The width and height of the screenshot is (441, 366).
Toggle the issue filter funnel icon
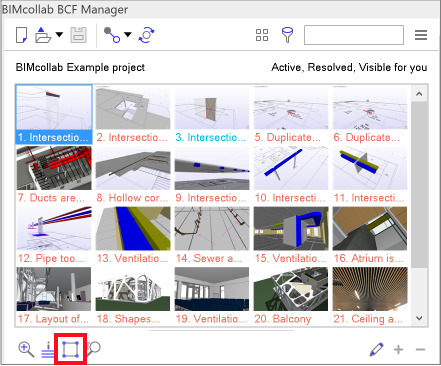point(287,35)
